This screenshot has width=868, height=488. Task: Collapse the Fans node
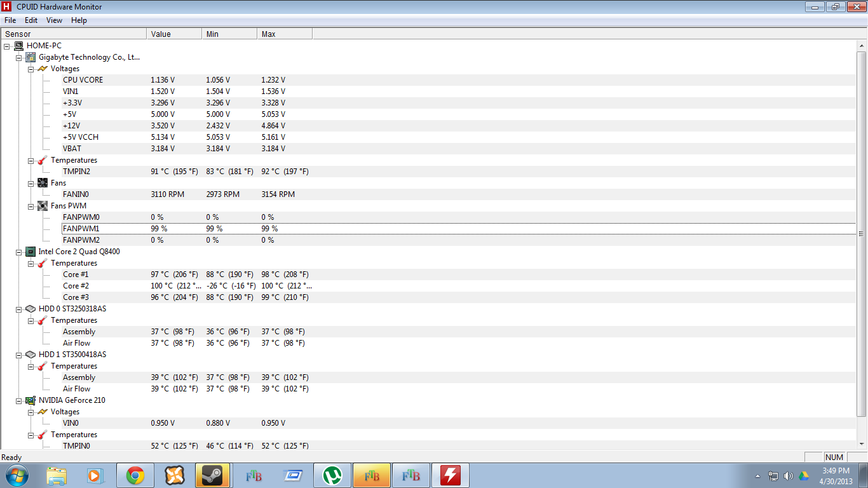(31, 183)
